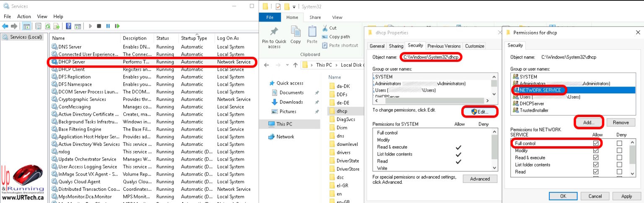Open the Action menu in Services
This screenshot has height=203, width=644.
coord(24,16)
